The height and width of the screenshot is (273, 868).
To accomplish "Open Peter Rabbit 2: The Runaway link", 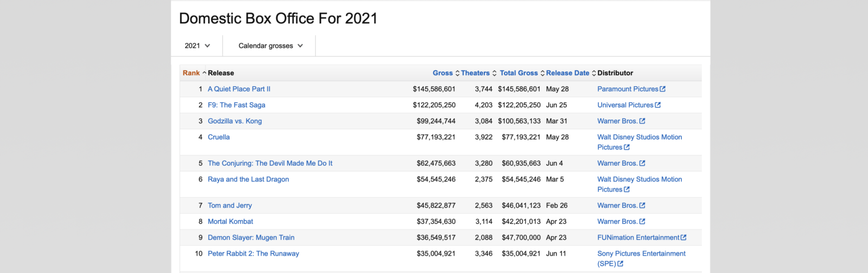I will click(x=253, y=253).
